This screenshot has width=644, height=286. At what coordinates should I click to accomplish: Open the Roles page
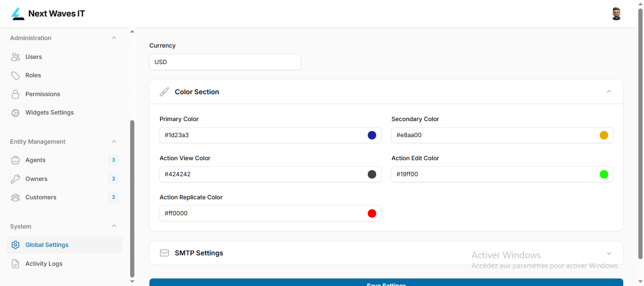coord(64,75)
